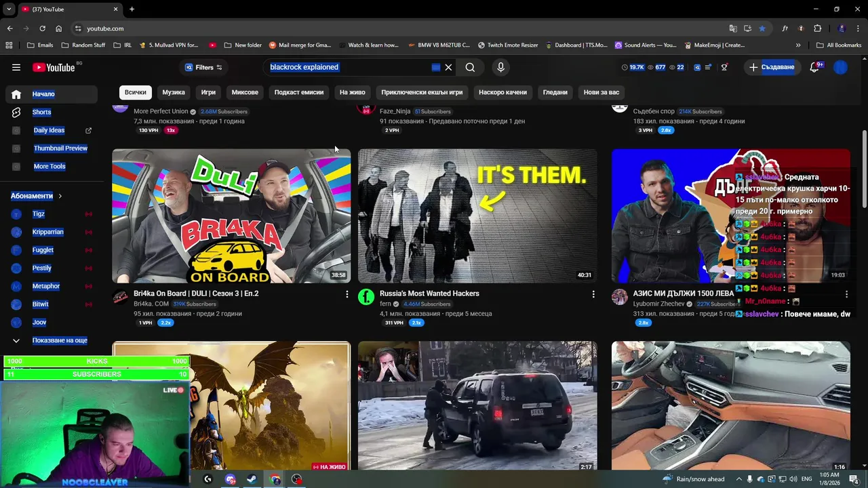Open the Chrome extensions puzzle icon
The image size is (868, 488).
pos(817,28)
